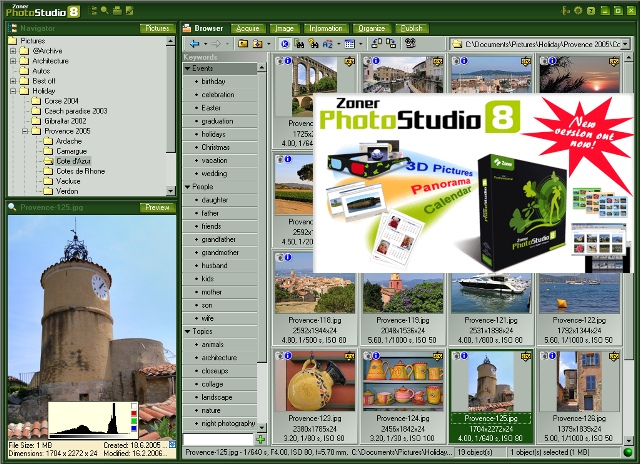
Task: Toggle the red histogram channel
Action: pos(134,413)
